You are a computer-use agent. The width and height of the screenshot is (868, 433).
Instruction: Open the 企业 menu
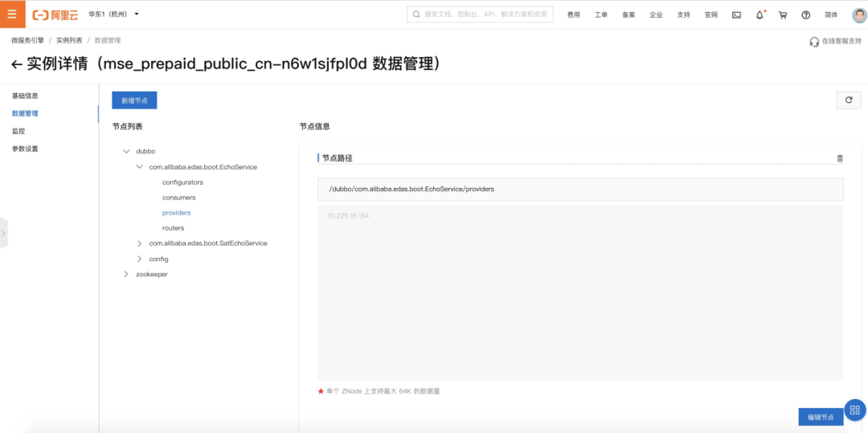pos(656,15)
